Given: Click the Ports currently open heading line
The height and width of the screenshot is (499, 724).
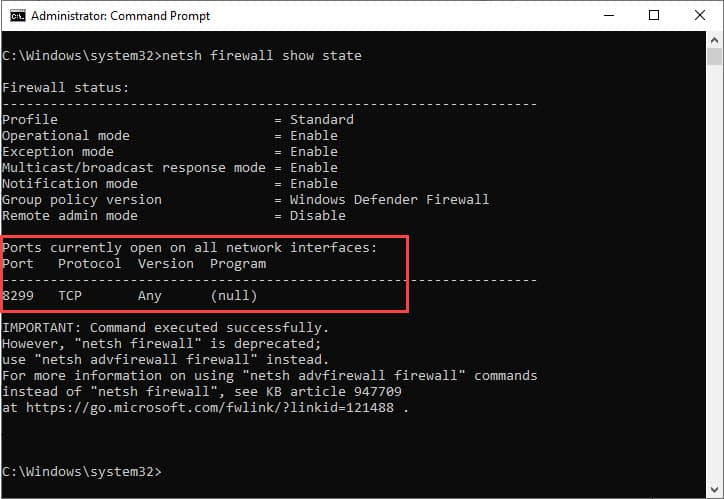Looking at the screenshot, I should click(x=189, y=247).
